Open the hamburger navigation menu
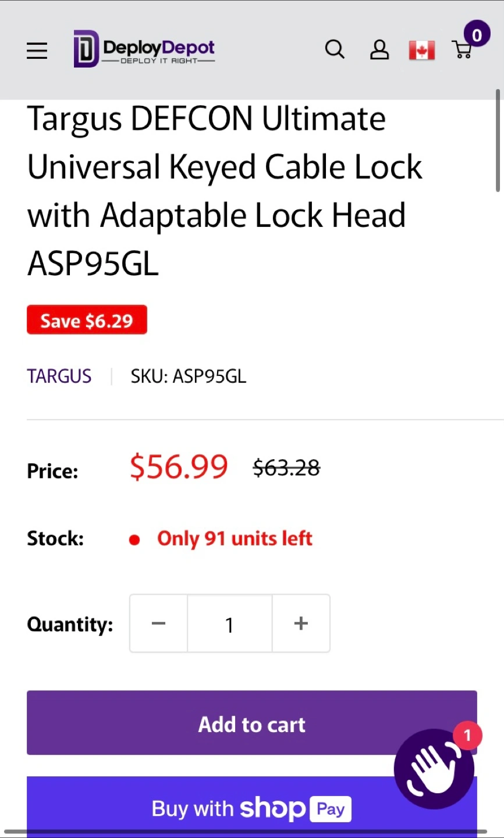 pos(37,51)
